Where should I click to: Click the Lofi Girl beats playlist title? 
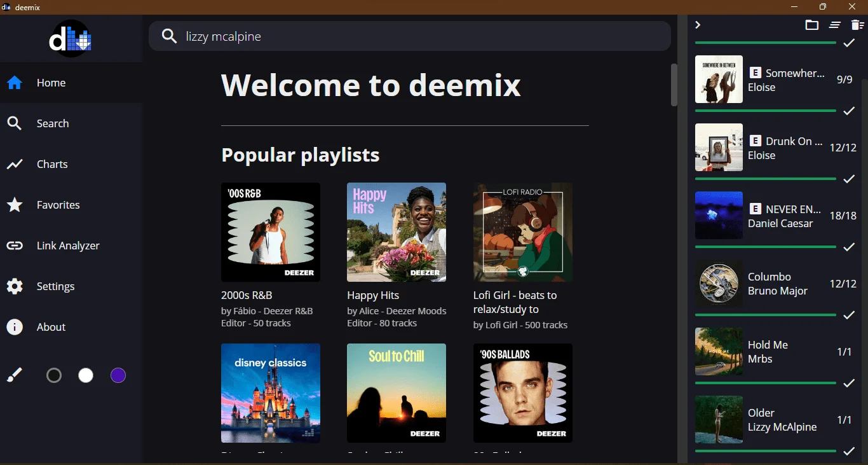click(515, 302)
